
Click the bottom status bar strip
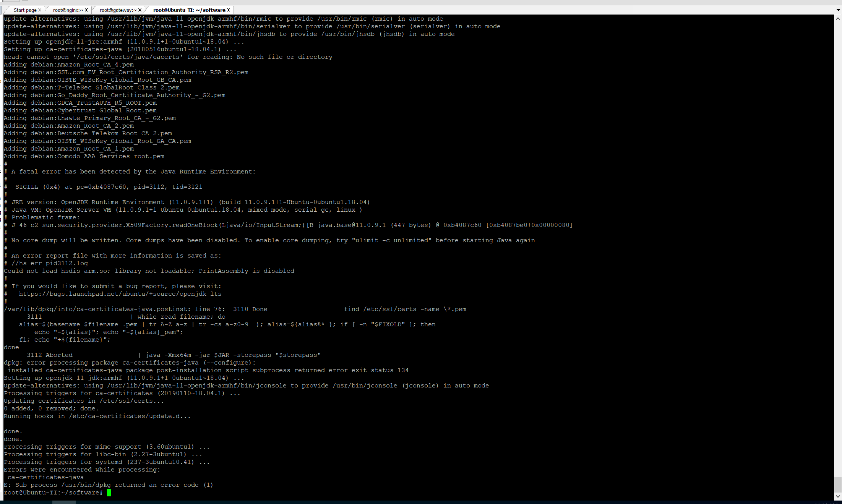(x=420, y=502)
